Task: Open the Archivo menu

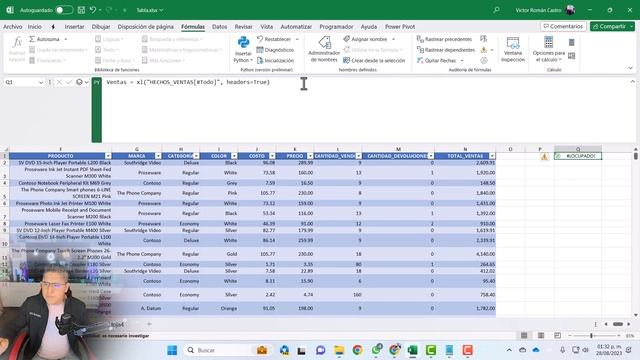Action: point(12,27)
